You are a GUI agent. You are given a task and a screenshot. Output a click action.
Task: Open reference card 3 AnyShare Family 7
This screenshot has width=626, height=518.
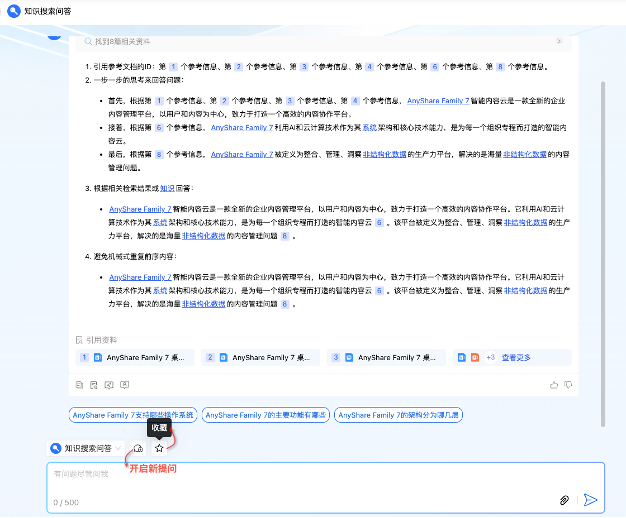point(386,357)
